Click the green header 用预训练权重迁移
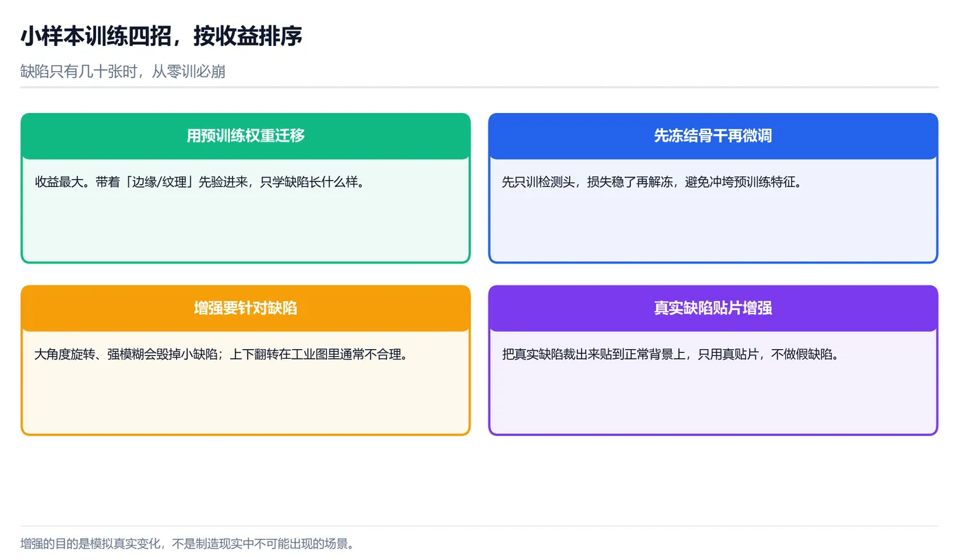959x560 pixels. point(246,136)
